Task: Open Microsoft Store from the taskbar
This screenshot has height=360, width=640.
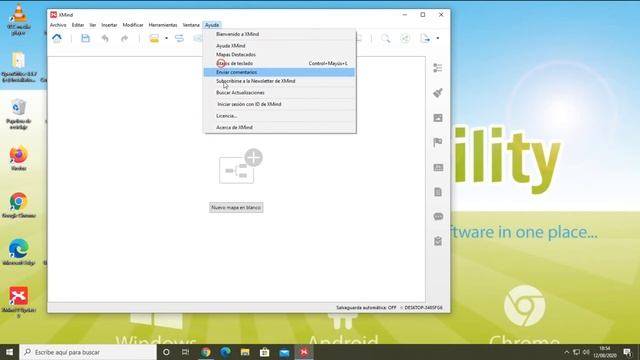Action: tap(264, 352)
